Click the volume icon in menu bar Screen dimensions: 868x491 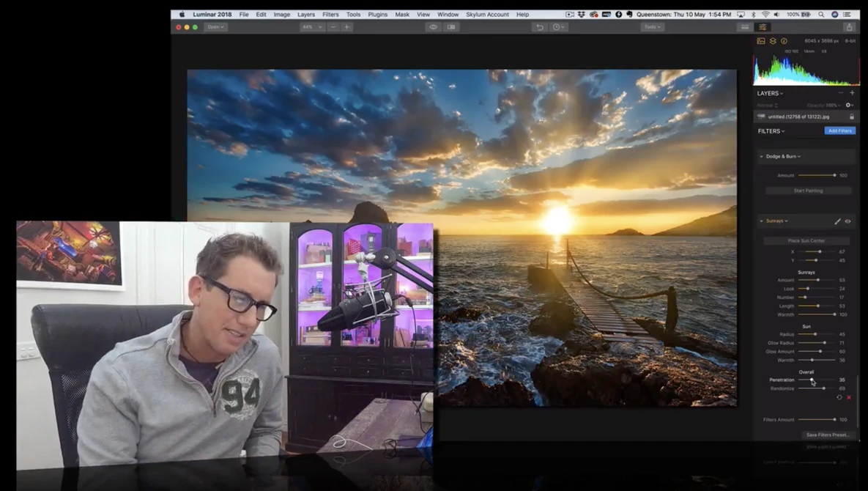pyautogui.click(x=776, y=15)
